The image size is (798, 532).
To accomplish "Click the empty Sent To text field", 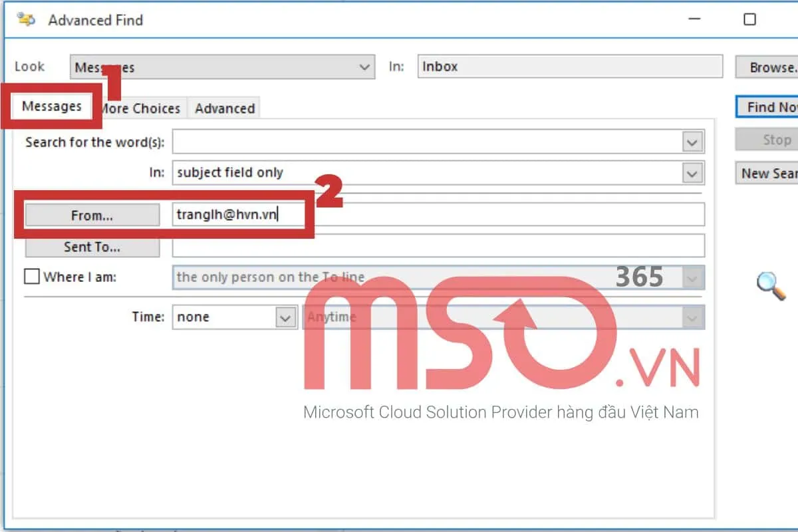I will click(439, 246).
